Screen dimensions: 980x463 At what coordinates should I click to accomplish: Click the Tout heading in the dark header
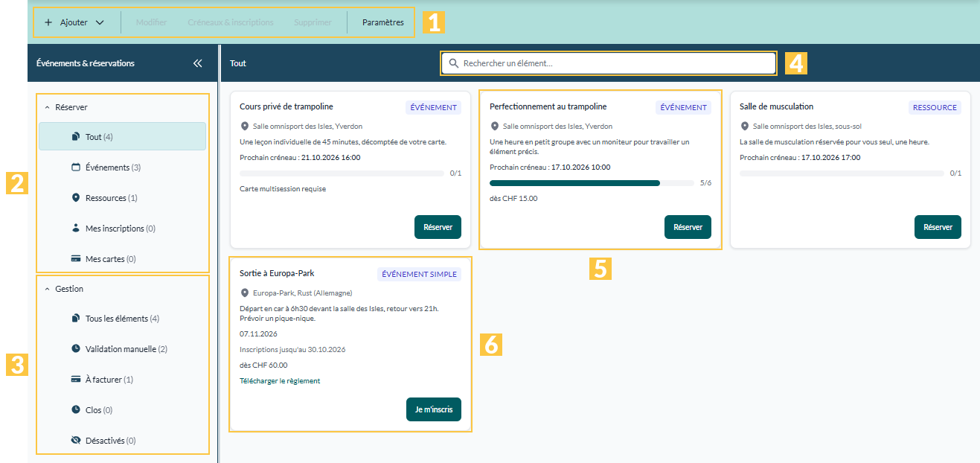(x=238, y=63)
